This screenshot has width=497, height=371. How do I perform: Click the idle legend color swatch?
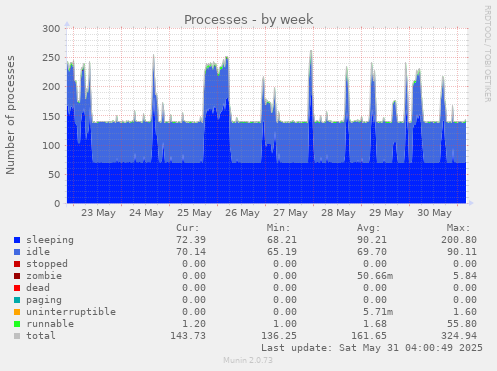(17, 252)
